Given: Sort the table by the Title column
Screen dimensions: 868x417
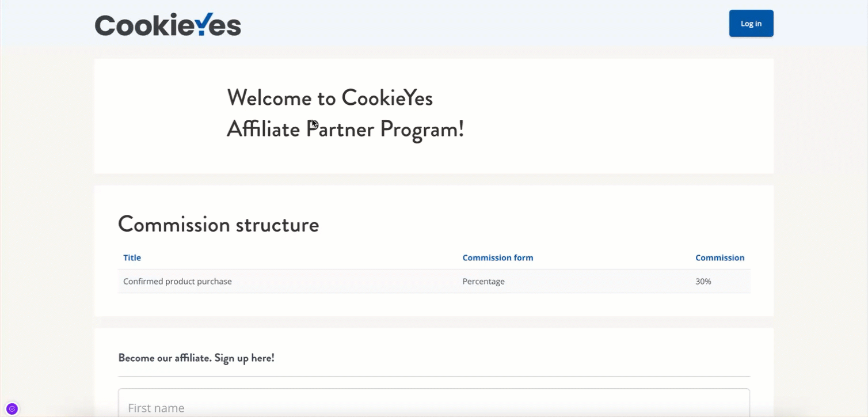Looking at the screenshot, I should 132,257.
